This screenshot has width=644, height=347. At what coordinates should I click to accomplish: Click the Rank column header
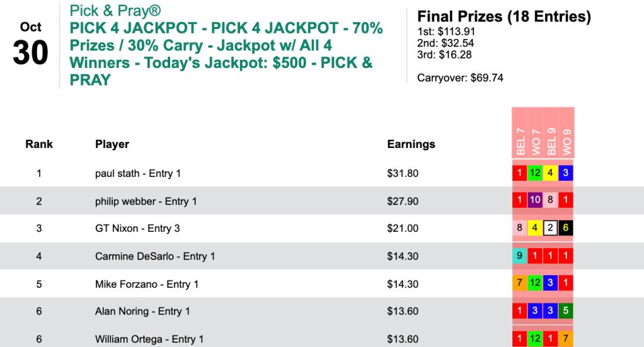coord(39,144)
